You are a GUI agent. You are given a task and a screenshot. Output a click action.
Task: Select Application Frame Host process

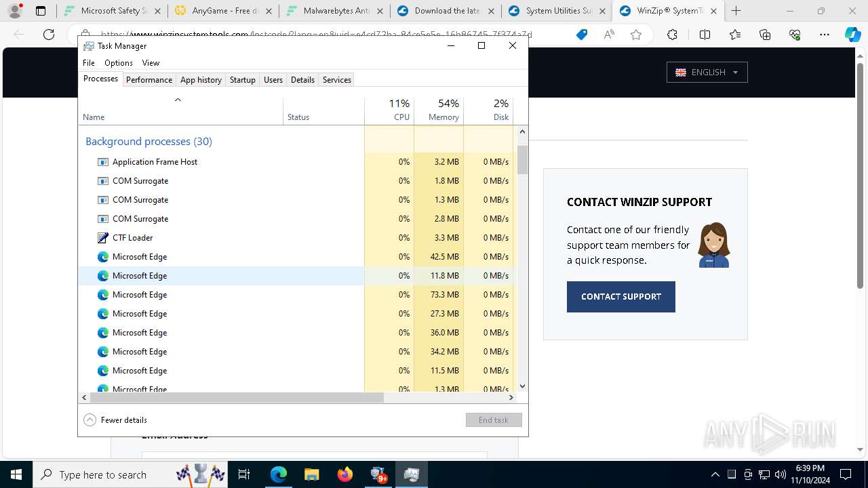[296, 162]
